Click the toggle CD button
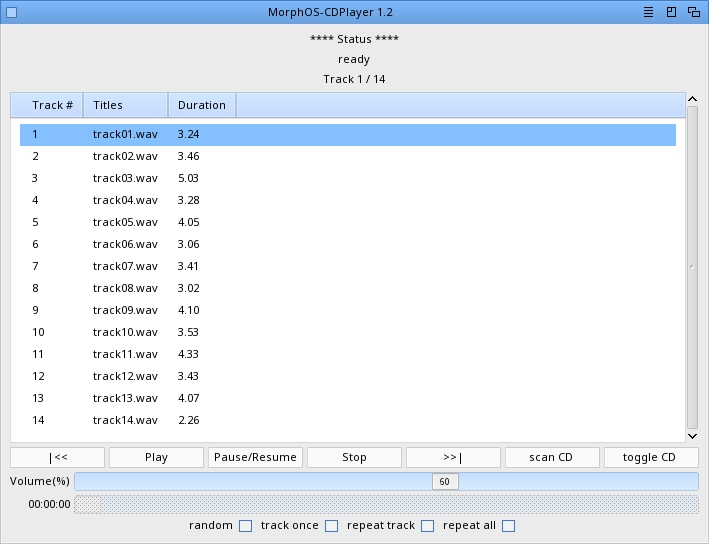709x544 pixels. pyautogui.click(x=651, y=457)
